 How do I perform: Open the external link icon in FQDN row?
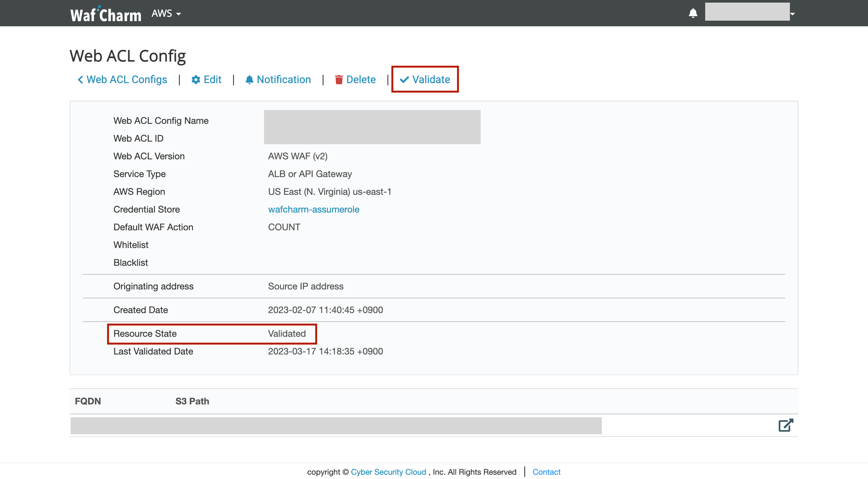(x=786, y=425)
